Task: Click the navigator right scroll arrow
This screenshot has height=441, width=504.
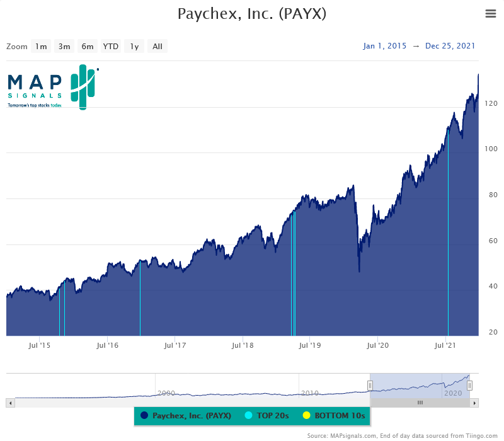Action: coord(474,403)
